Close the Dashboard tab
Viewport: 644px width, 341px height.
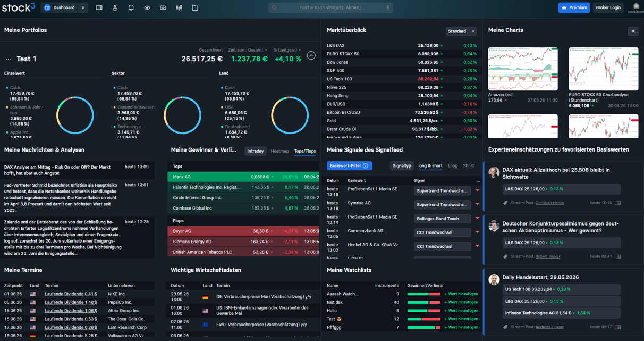83,8
